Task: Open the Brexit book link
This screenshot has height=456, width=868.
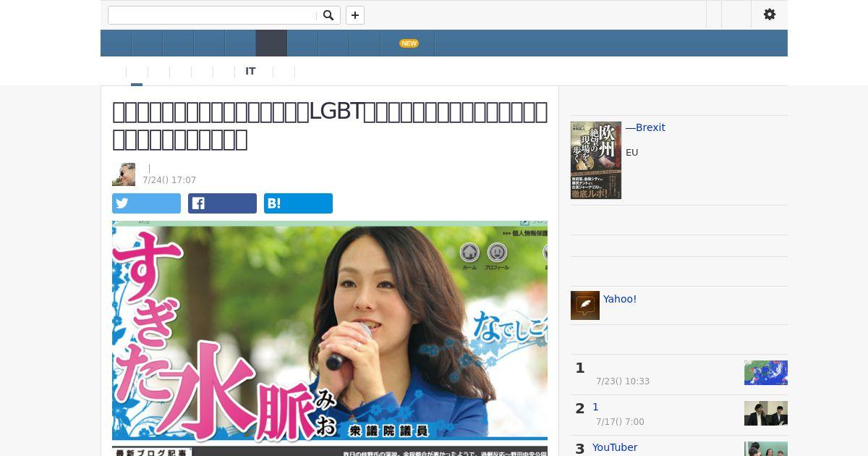Action: 645,127
